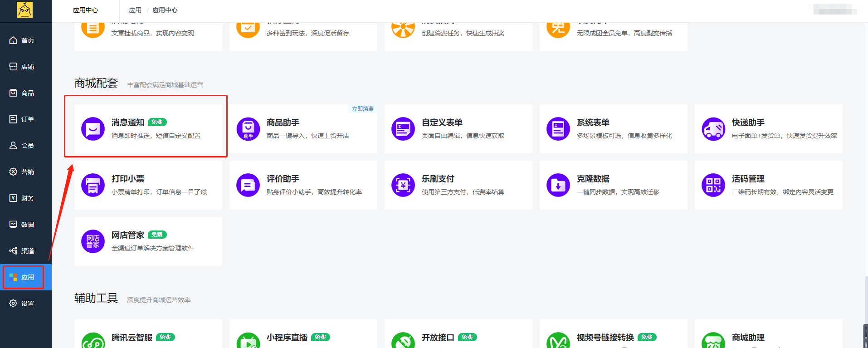The width and height of the screenshot is (868, 348).
Task: Click the 乐刷支付 title
Action: point(438,179)
